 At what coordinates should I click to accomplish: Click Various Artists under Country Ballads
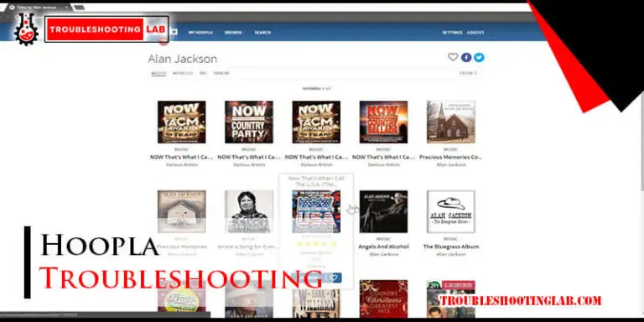pos(383,164)
